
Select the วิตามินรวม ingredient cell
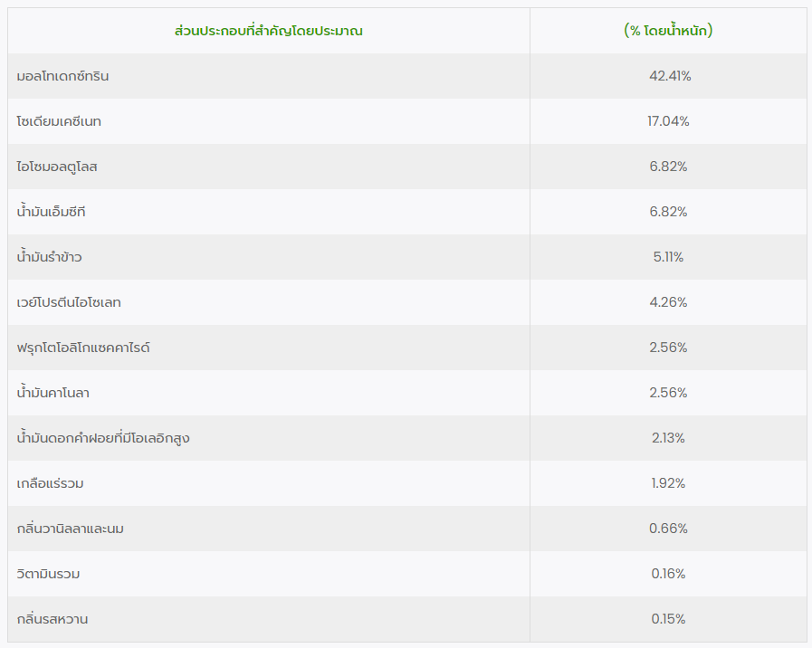click(x=49, y=574)
